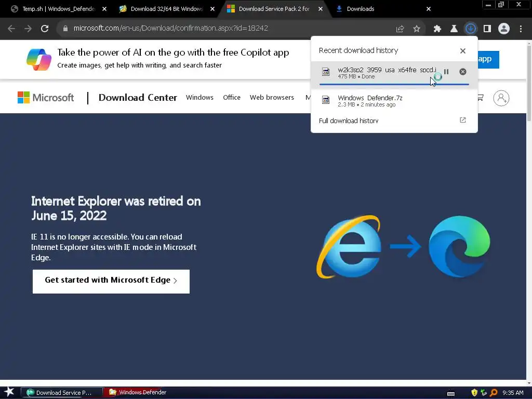Click Microsoft account sign-in icon
This screenshot has height=399, width=532.
point(501,98)
